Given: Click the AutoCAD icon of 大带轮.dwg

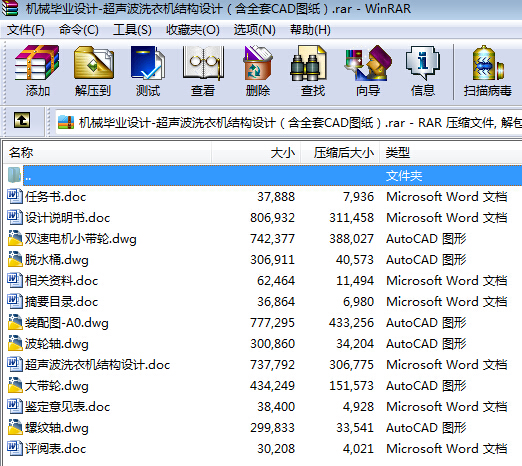Looking at the screenshot, I should (x=15, y=385).
